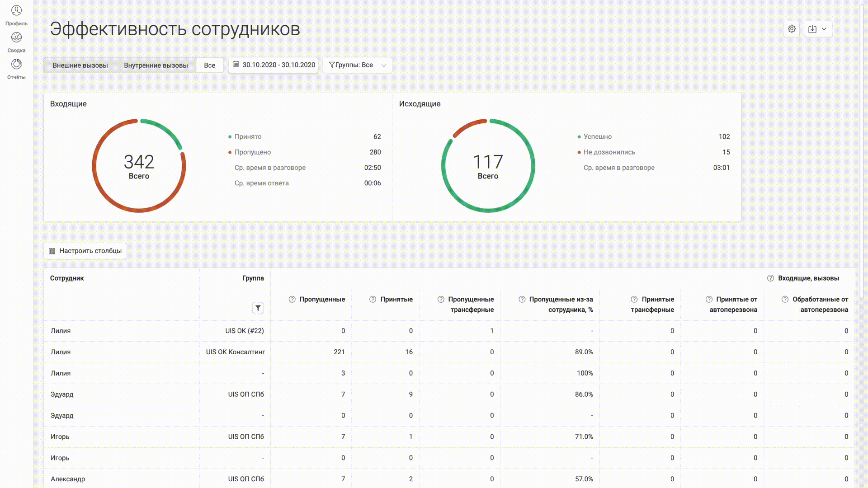Open the date range picker 30.10.2020
The width and height of the screenshot is (868, 488).
pyautogui.click(x=274, y=65)
